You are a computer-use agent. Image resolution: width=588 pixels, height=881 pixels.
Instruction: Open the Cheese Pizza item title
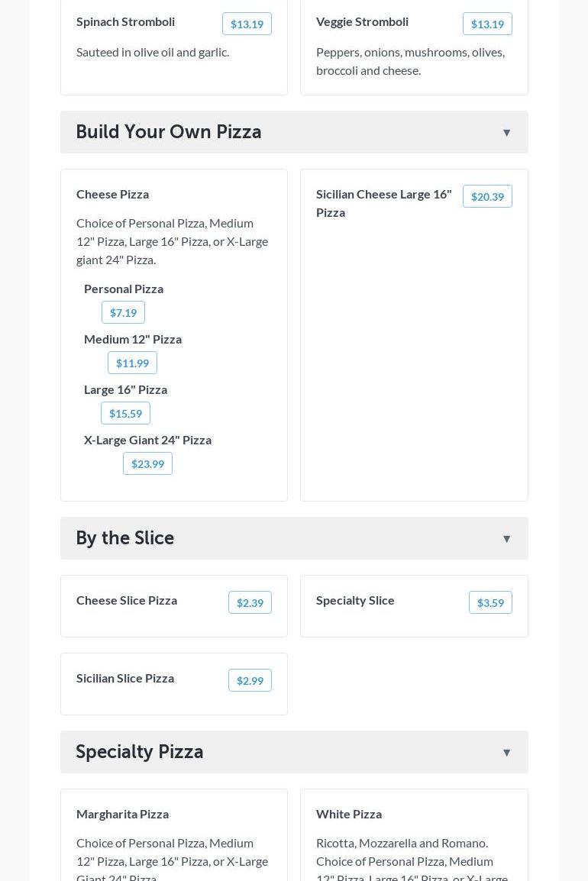tap(112, 194)
